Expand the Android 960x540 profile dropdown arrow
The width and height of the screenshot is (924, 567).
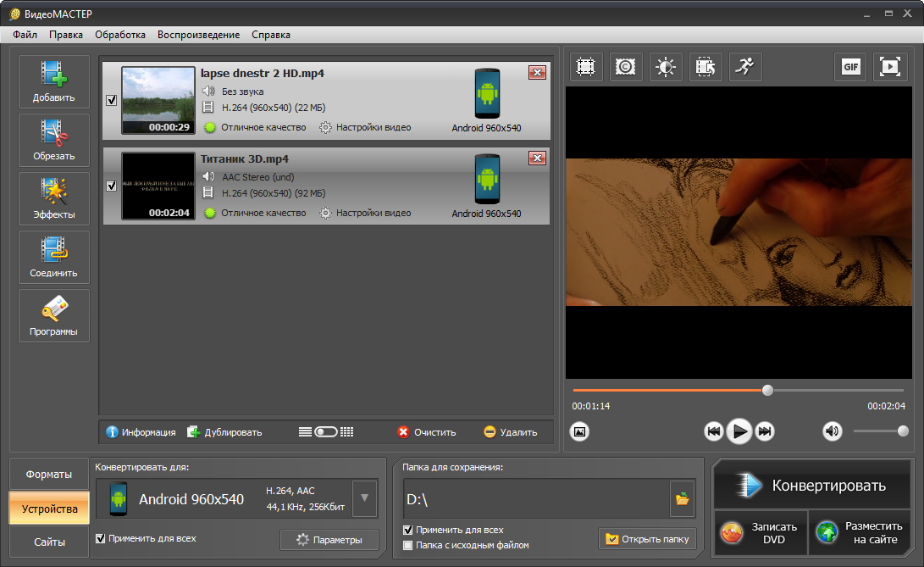365,498
